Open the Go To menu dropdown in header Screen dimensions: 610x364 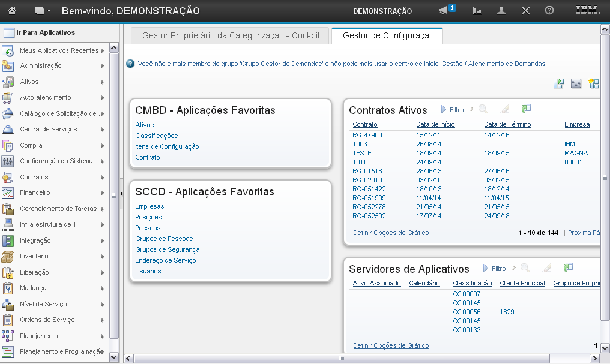coord(42,10)
